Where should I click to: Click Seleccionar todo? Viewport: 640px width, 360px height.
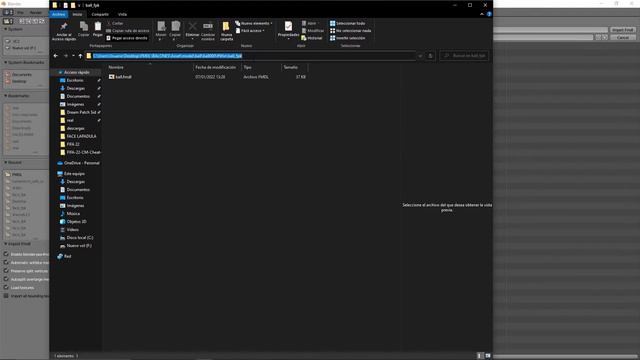click(347, 23)
